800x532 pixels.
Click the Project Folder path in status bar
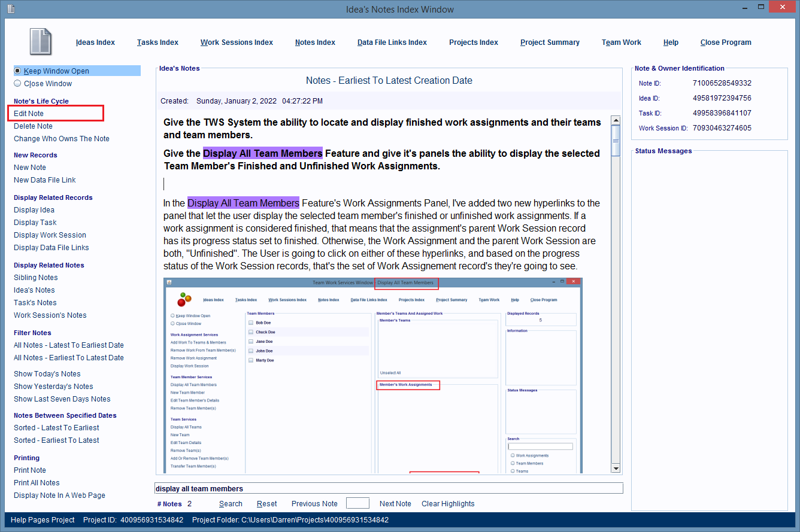[290, 520]
